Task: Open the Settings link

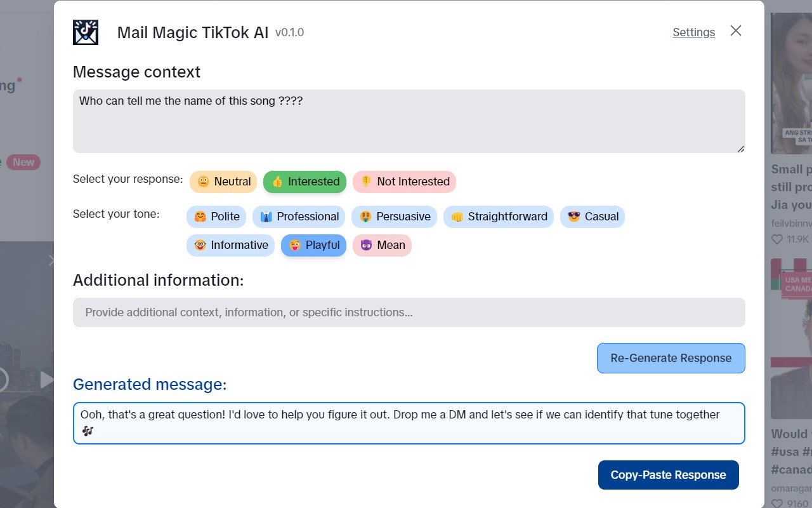Action: [693, 32]
